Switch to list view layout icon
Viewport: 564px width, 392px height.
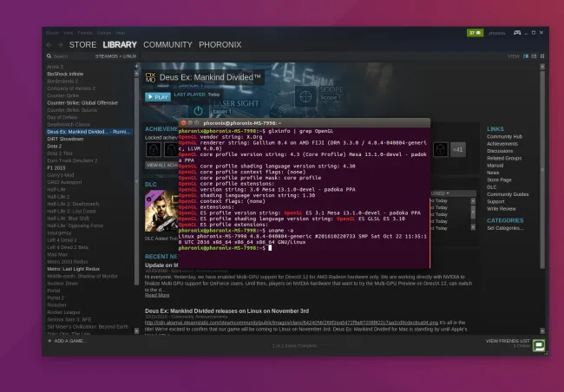(534, 56)
